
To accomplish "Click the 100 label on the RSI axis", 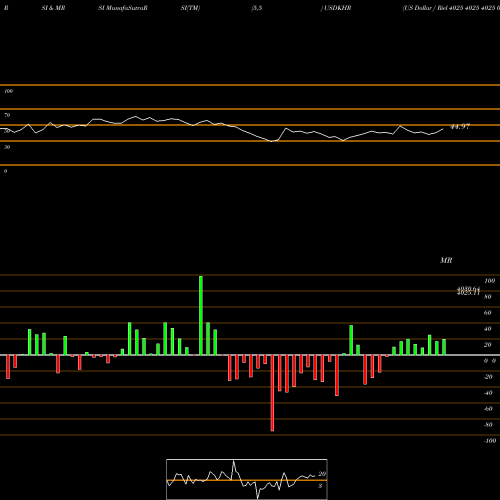I will click(8, 91).
